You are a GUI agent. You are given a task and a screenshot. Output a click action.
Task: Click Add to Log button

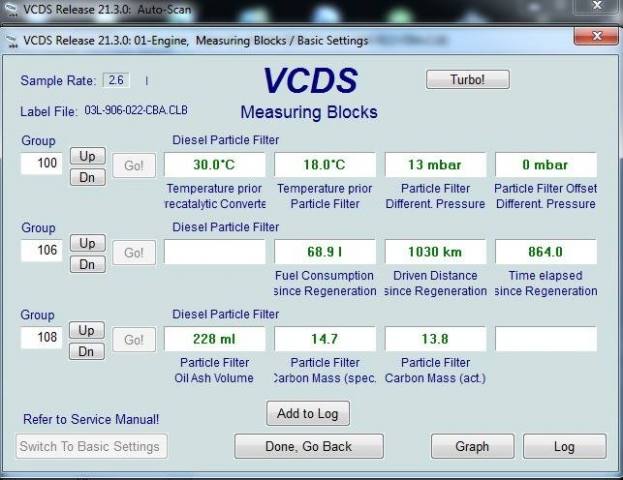(308, 413)
